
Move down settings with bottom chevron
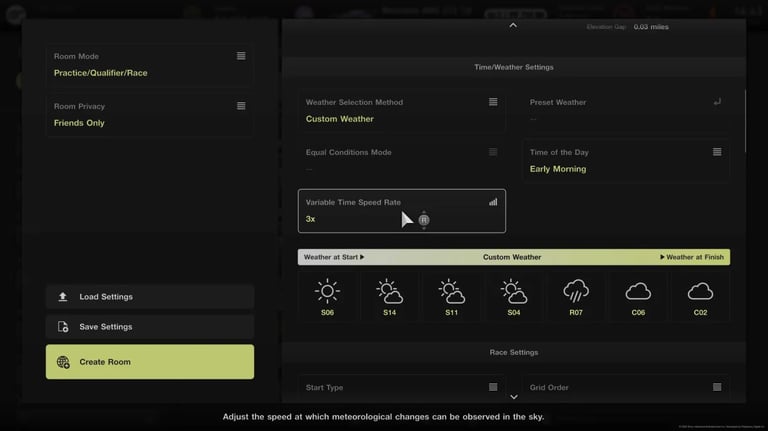(x=514, y=397)
